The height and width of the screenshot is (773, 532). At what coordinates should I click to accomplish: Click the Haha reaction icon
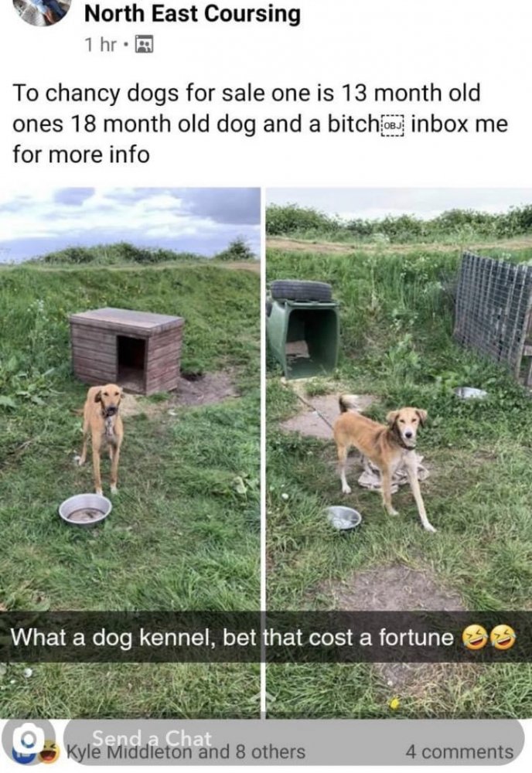tap(48, 752)
